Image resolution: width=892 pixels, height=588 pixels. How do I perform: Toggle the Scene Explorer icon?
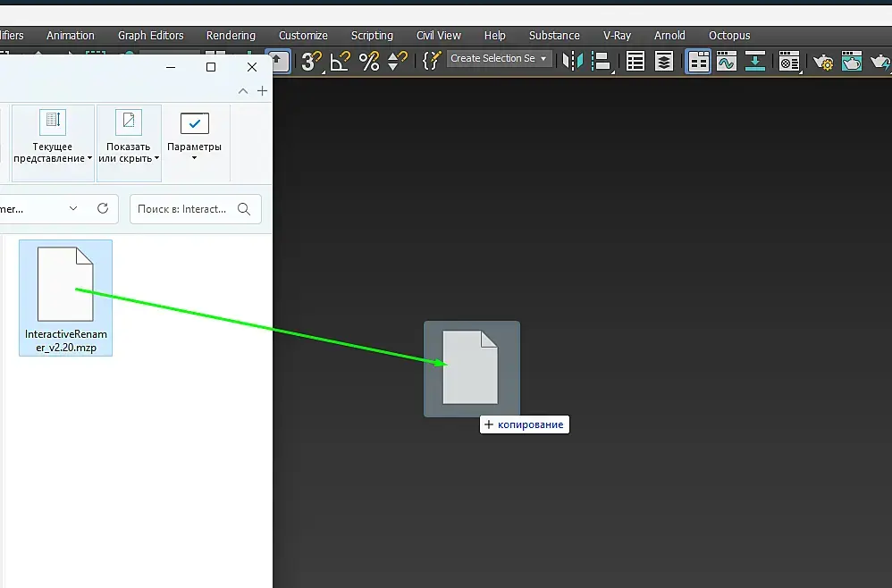635,61
